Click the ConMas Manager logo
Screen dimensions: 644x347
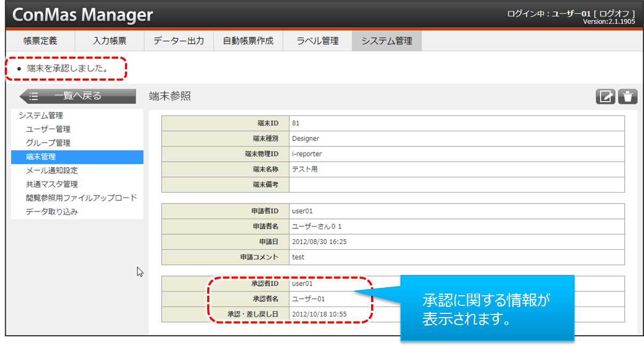[82, 15]
